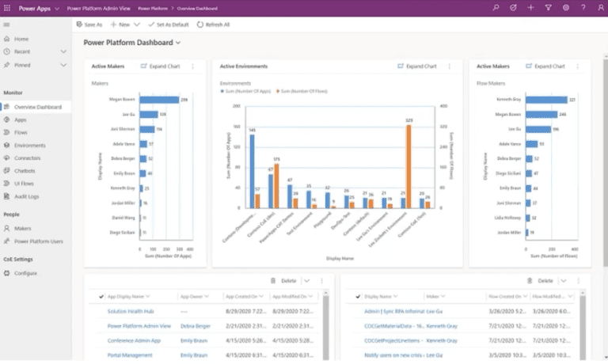Open Audit Logs from the sidebar

(27, 196)
